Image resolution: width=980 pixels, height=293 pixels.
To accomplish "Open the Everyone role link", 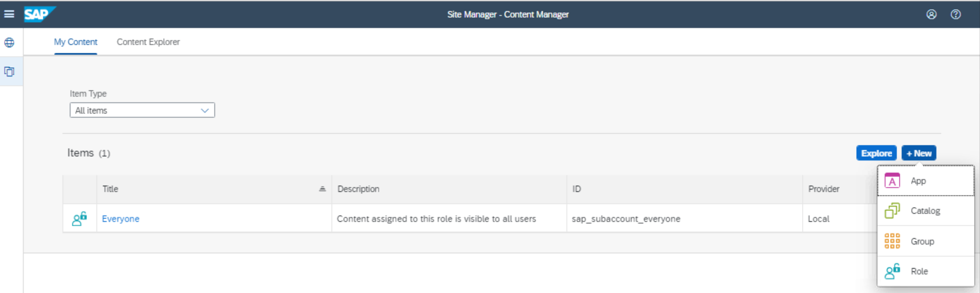I will [x=121, y=219].
